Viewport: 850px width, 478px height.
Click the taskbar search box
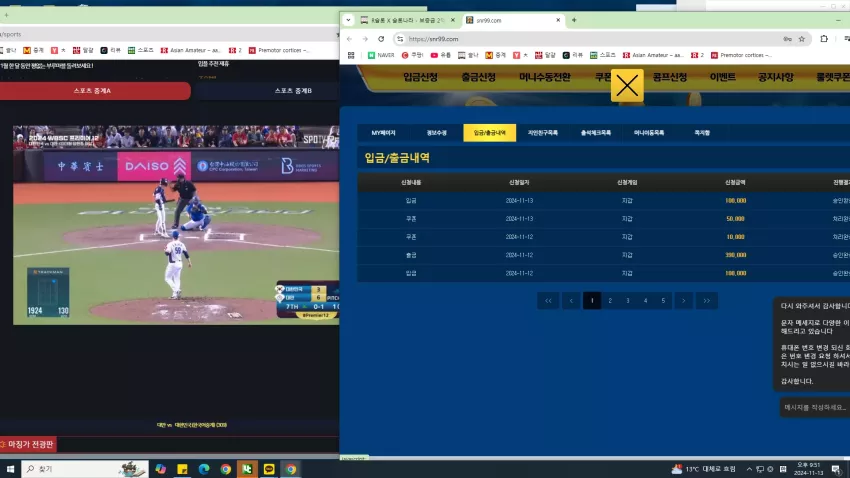pyautogui.click(x=85, y=469)
